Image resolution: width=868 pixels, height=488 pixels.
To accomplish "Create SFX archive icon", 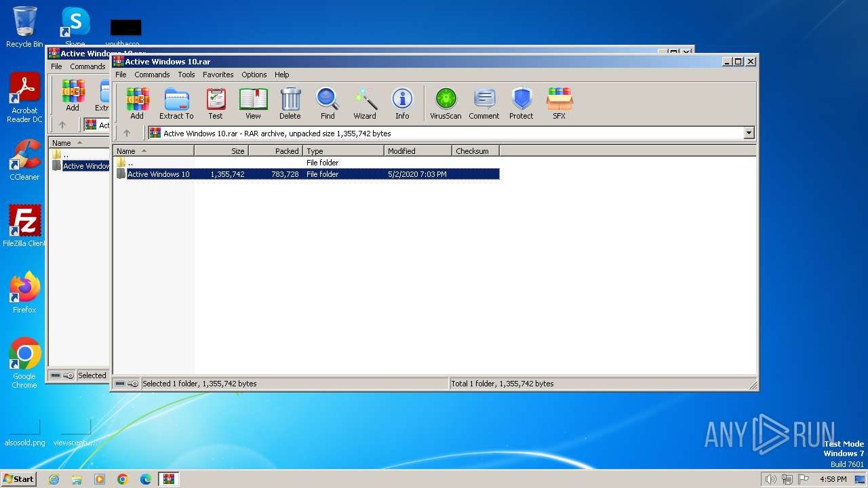I will point(559,104).
